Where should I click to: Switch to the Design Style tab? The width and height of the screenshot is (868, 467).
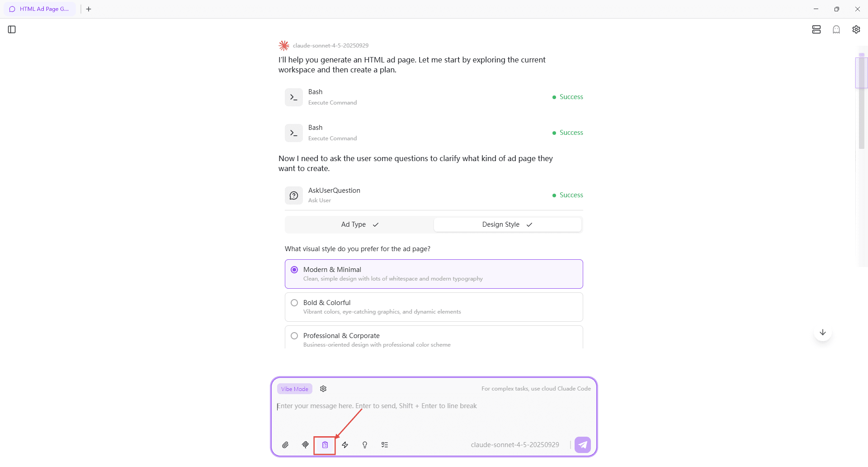[507, 224]
